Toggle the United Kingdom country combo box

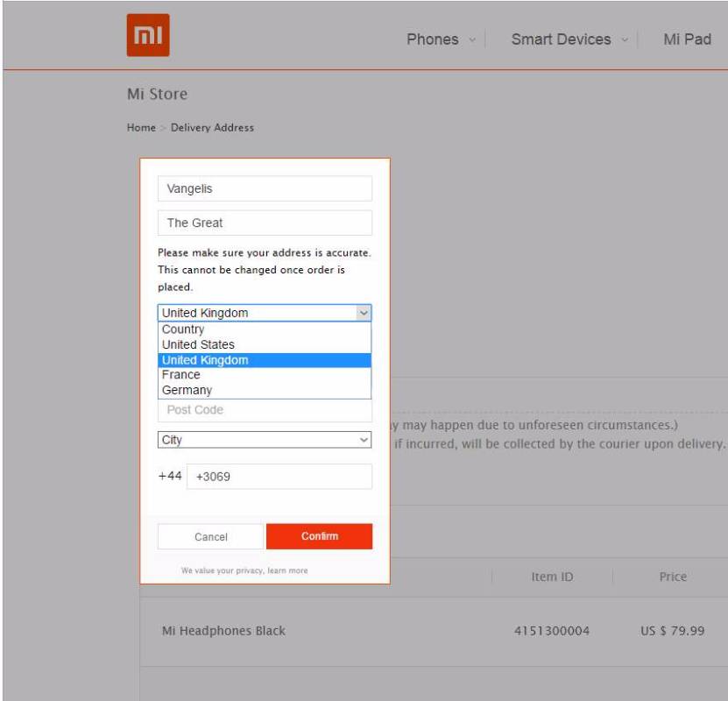click(265, 313)
